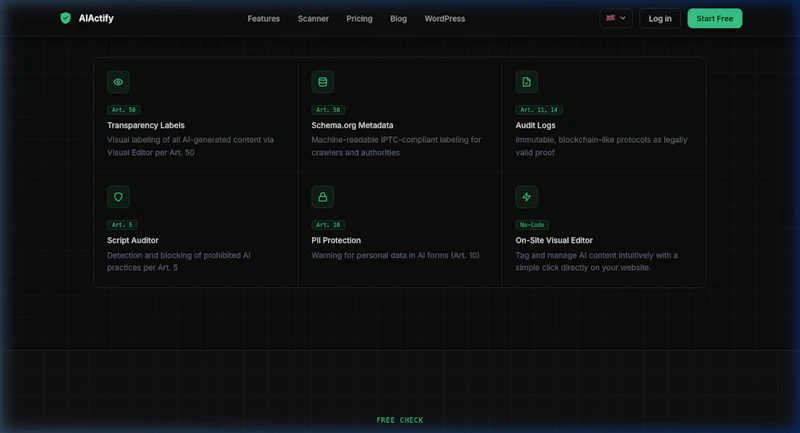Image resolution: width=800 pixels, height=433 pixels.
Task: Click the Art. 5 badge
Action: pos(122,225)
